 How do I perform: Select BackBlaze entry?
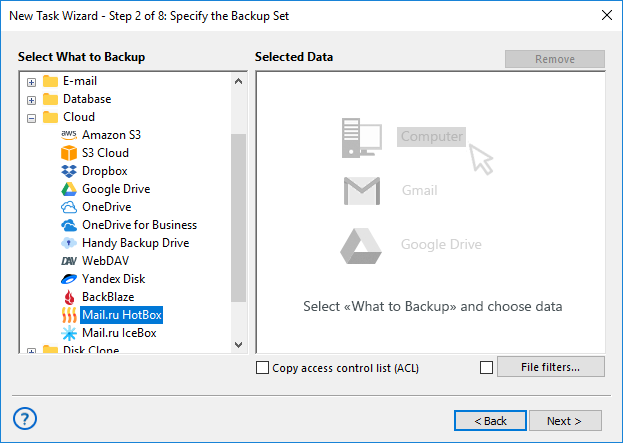(108, 297)
